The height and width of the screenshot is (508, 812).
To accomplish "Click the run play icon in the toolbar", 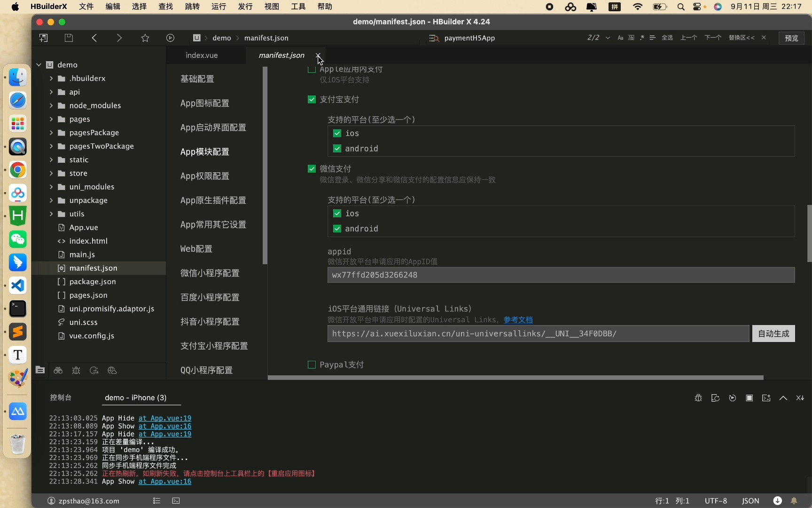I will tap(171, 38).
